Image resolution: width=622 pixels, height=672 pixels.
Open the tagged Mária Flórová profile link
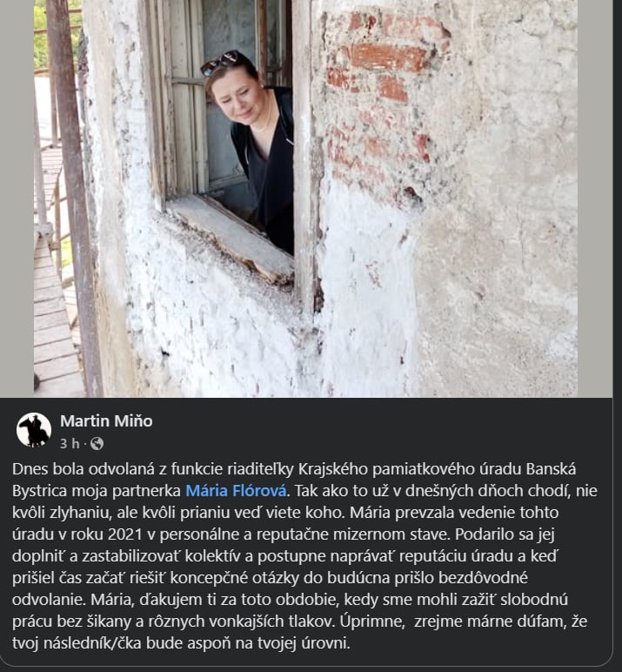(x=236, y=491)
